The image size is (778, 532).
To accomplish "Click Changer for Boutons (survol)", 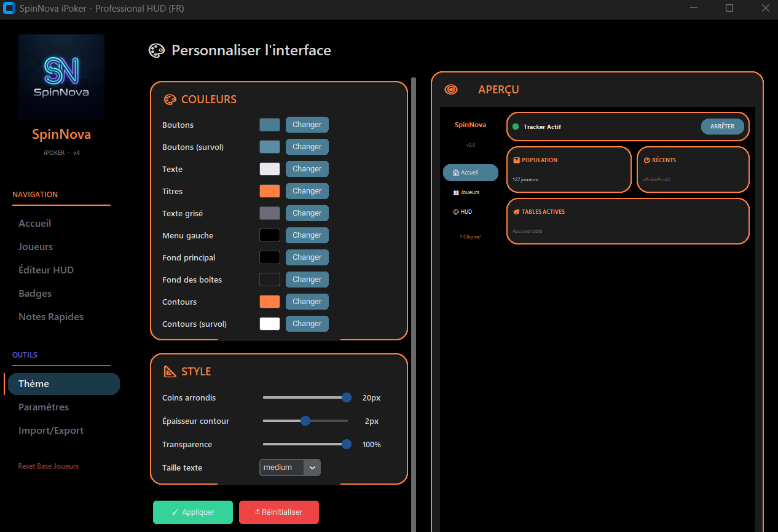I will 307,147.
